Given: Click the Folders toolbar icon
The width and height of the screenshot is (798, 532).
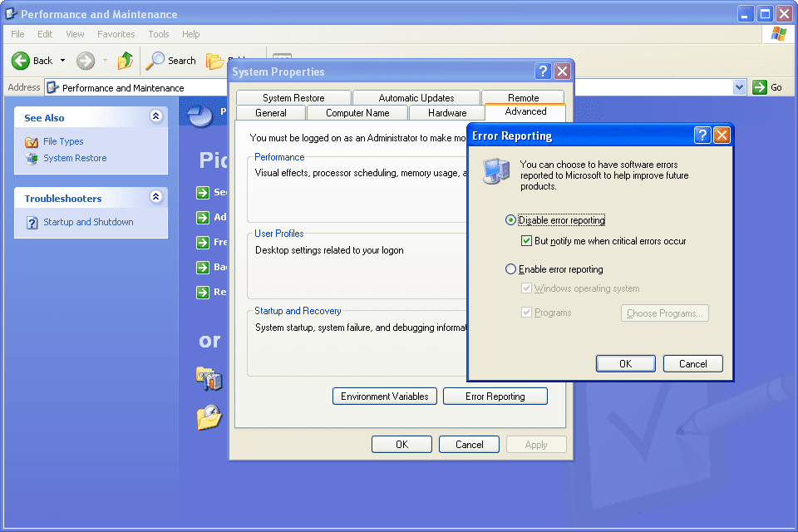Looking at the screenshot, I should [214, 61].
